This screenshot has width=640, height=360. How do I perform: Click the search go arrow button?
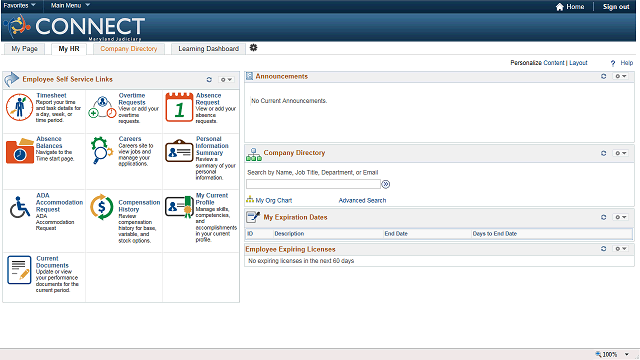click(386, 184)
